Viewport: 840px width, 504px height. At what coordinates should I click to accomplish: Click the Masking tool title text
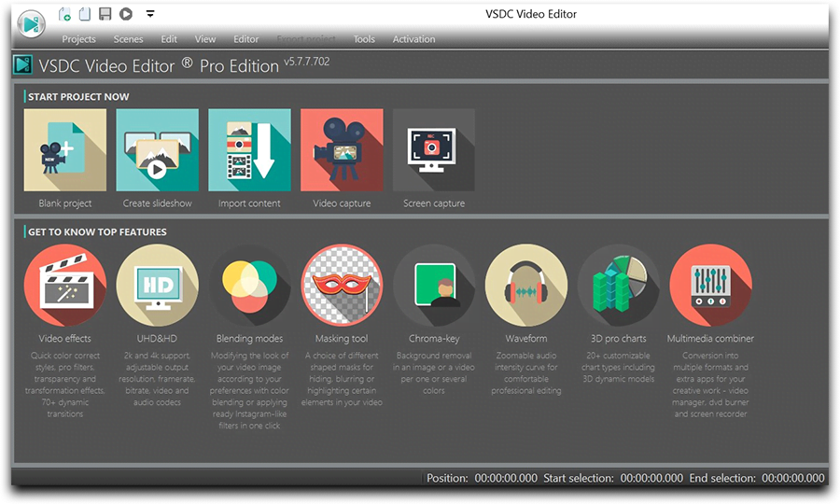click(342, 339)
